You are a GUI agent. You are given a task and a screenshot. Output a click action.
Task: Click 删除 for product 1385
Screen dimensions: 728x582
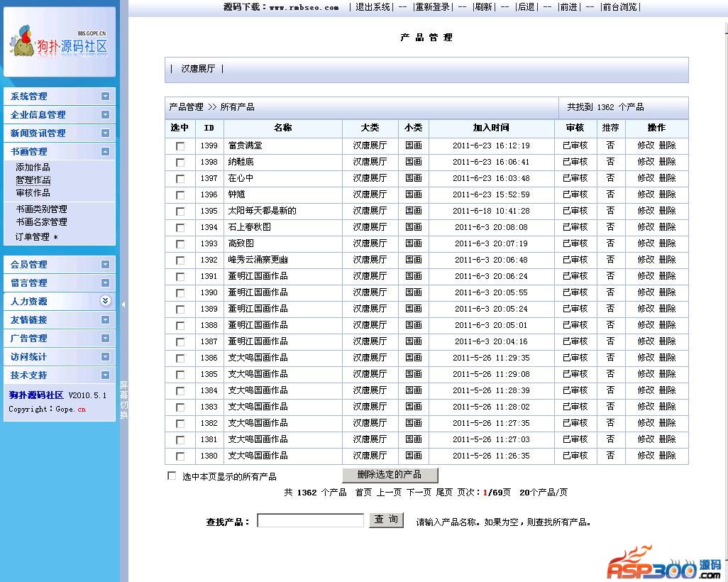667,374
